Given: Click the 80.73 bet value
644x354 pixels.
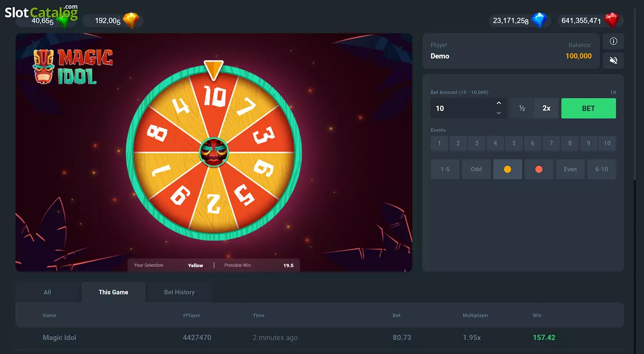Looking at the screenshot, I should (402, 338).
